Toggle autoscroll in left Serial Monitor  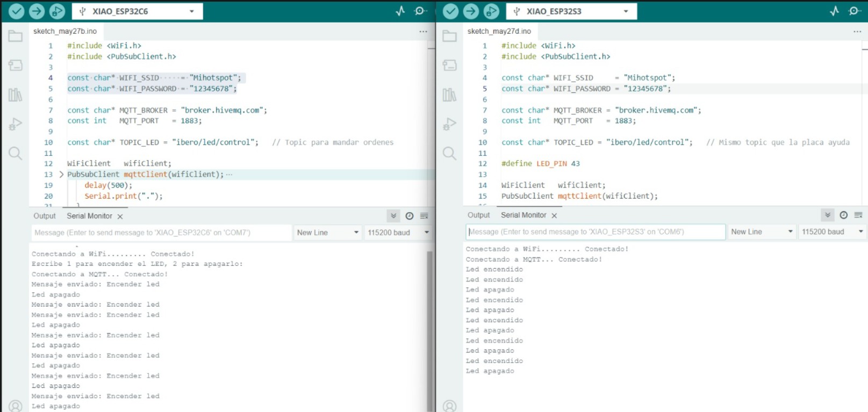pyautogui.click(x=393, y=216)
